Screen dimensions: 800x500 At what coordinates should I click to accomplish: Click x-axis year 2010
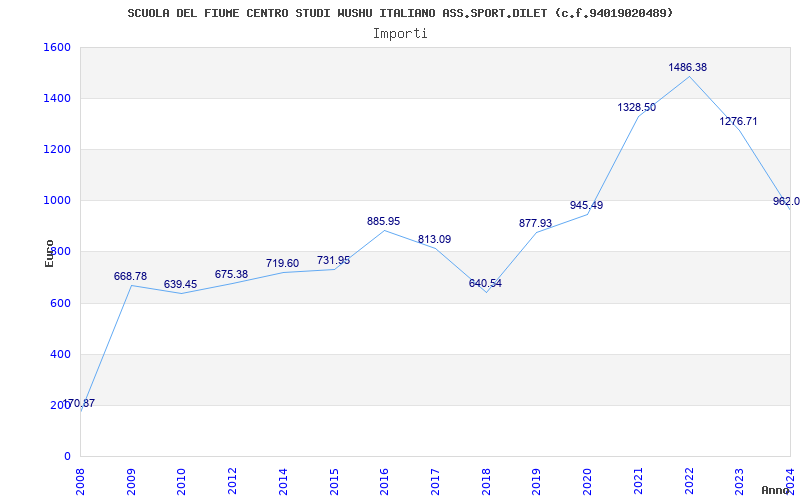181,481
